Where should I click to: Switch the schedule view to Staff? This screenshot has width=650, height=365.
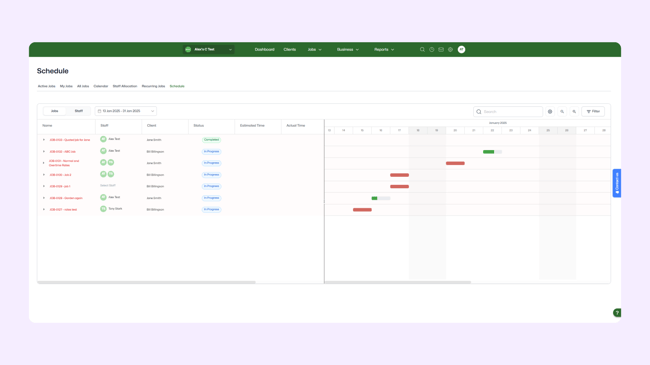[x=79, y=111]
